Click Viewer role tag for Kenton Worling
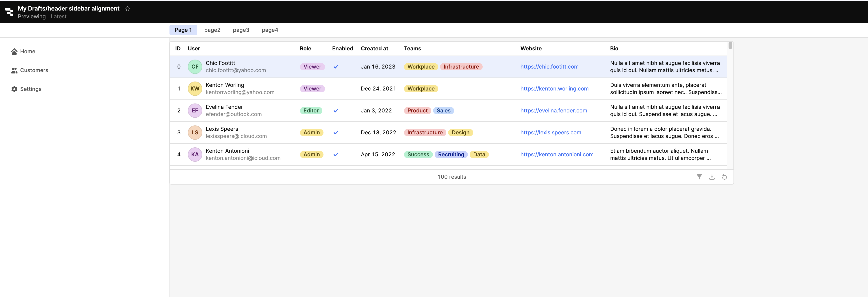868x297 pixels. tap(312, 88)
